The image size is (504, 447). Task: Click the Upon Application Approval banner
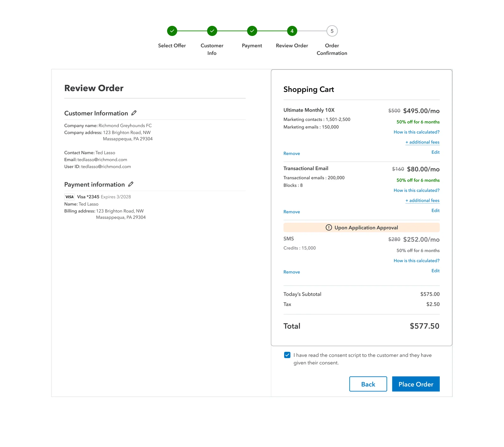362,228
